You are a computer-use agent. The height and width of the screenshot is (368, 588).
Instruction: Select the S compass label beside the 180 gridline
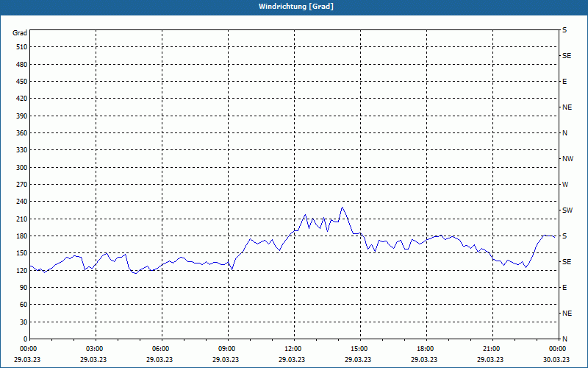[564, 236]
